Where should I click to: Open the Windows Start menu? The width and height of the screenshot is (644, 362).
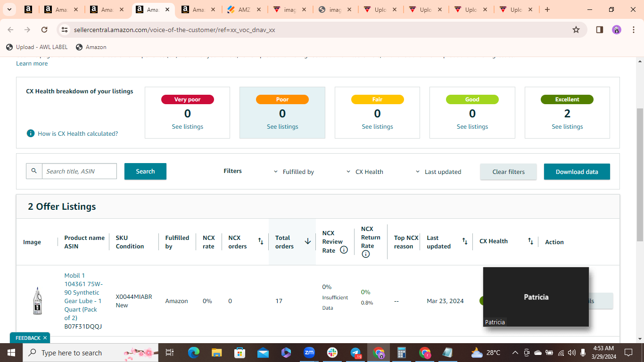coord(11,353)
